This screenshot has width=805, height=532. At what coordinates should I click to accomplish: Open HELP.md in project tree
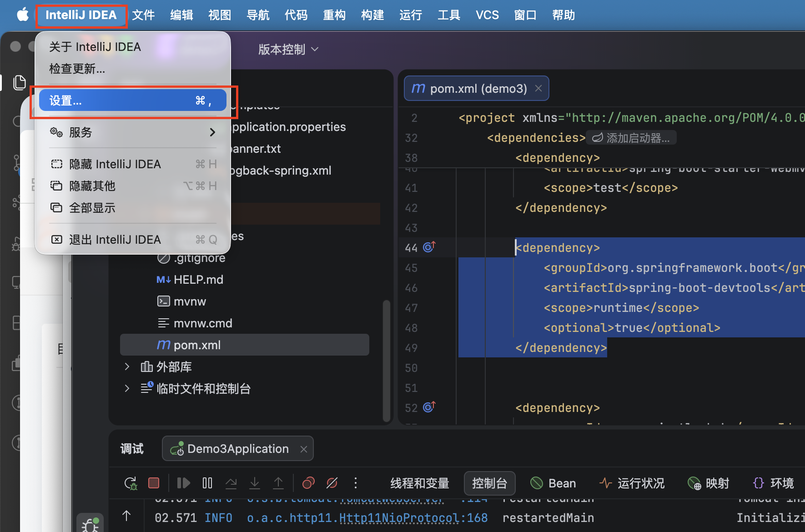click(x=190, y=280)
